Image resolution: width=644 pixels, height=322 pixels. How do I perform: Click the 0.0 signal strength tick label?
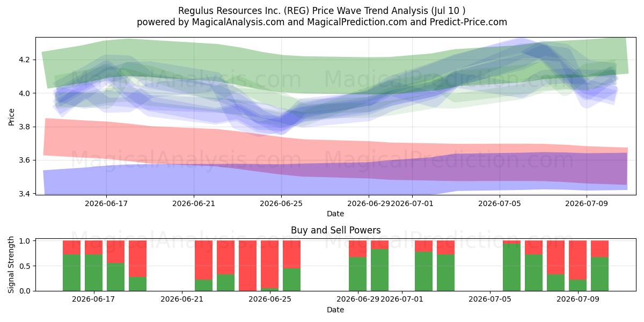point(26,291)
